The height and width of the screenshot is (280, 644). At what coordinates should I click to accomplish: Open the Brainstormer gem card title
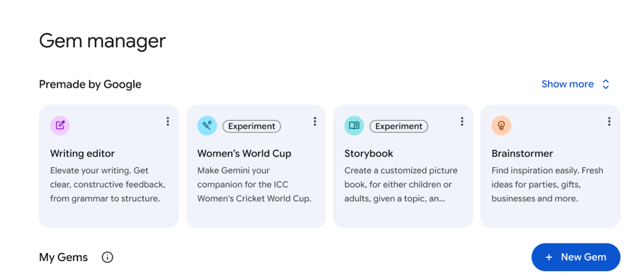[x=522, y=153]
